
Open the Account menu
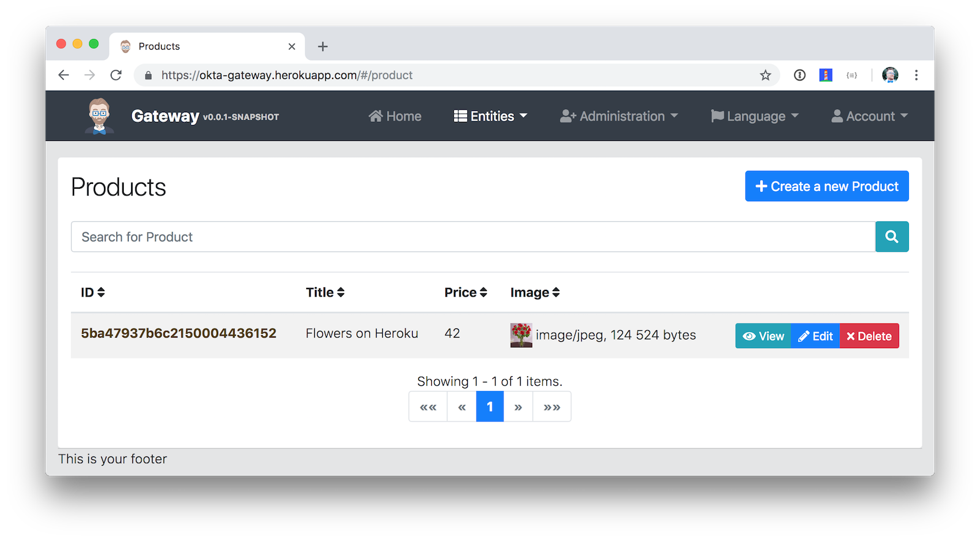869,116
